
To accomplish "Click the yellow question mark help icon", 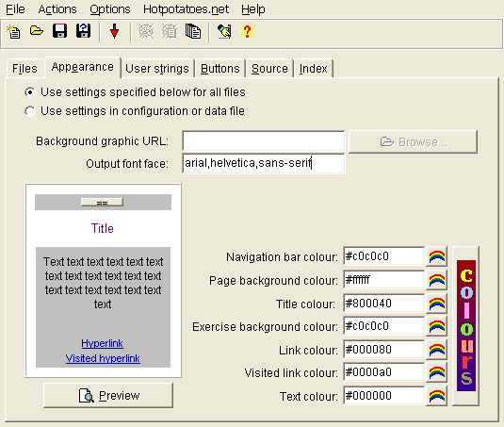I will pyautogui.click(x=247, y=31).
